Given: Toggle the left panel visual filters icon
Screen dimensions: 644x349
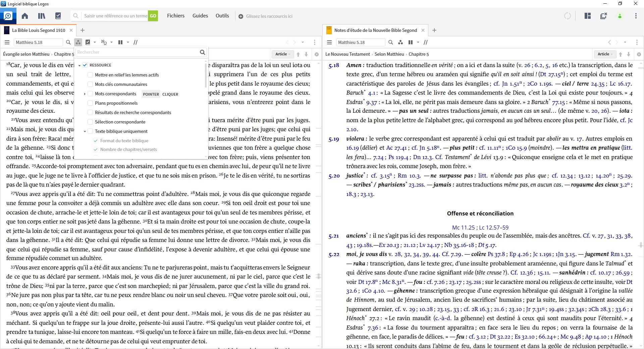Looking at the screenshot, I should click(78, 42).
